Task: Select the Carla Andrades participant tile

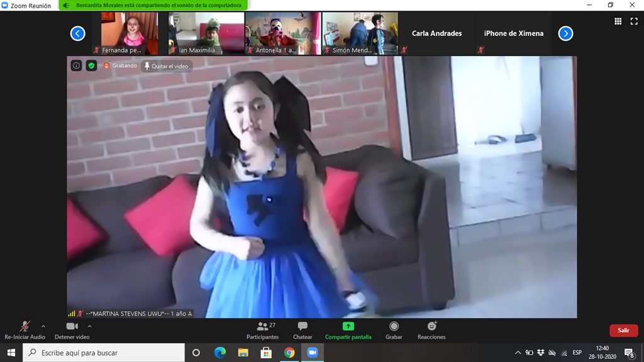Action: pos(436,33)
